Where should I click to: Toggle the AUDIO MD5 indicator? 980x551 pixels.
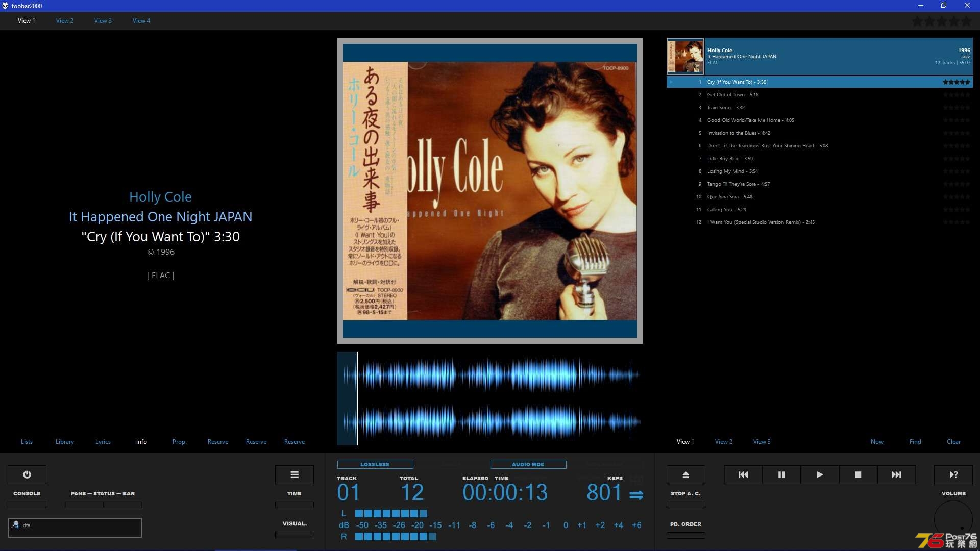pos(528,465)
